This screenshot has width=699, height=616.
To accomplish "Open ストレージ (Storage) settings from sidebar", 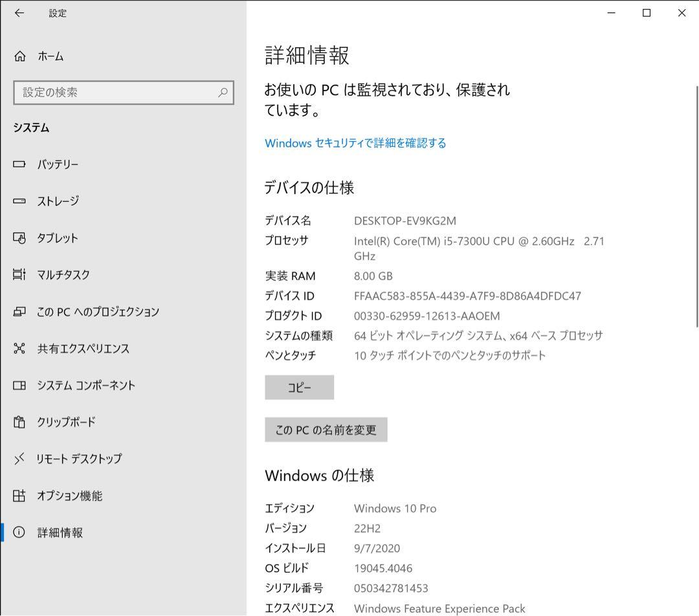I will [19, 201].
